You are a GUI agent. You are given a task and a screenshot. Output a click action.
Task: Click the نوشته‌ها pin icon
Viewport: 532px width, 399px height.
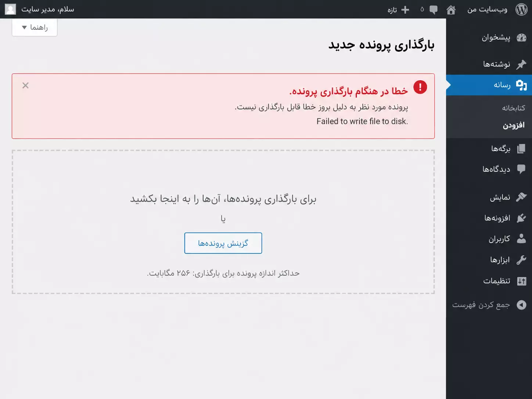point(521,64)
